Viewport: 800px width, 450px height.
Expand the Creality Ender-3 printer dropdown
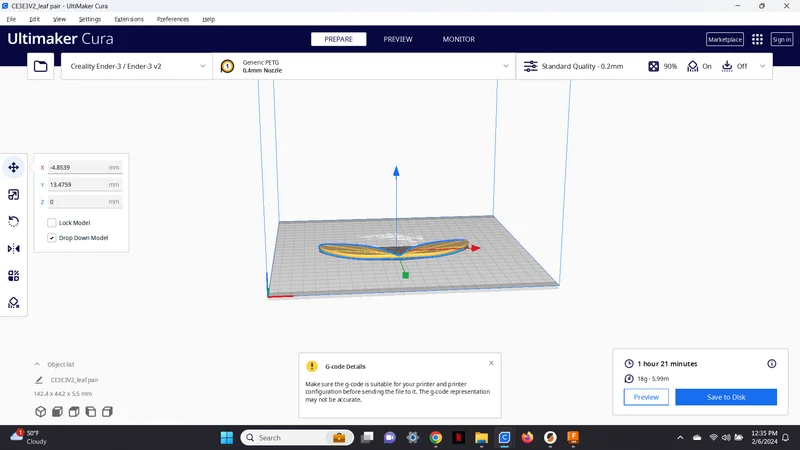tap(137, 66)
